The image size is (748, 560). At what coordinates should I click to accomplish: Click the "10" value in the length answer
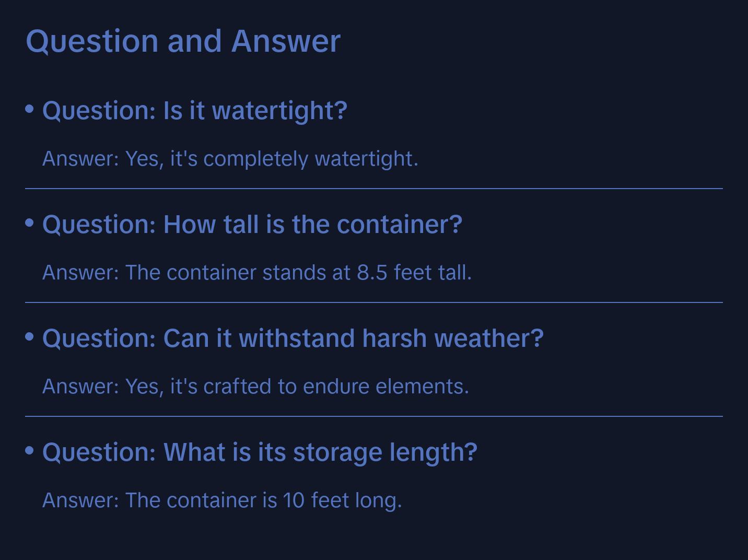coord(293,500)
